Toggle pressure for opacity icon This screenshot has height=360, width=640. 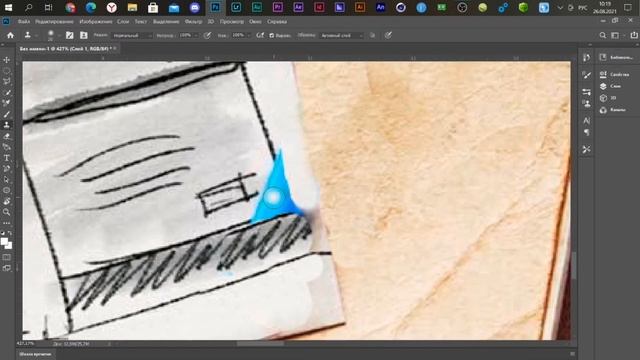click(207, 36)
